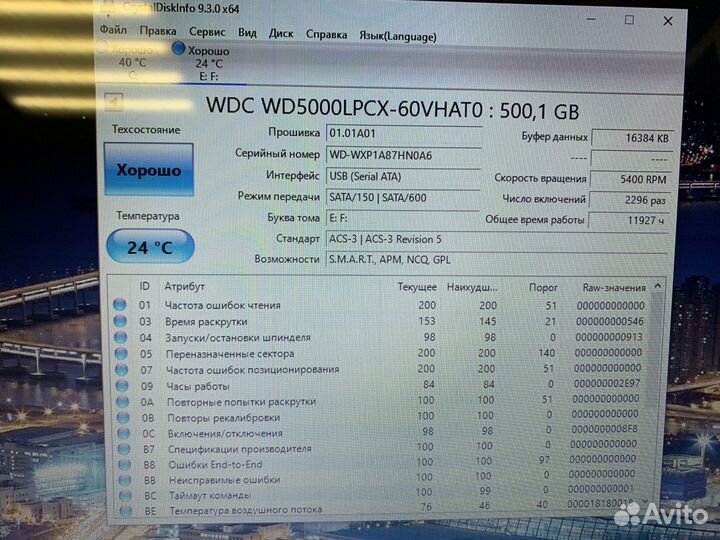The height and width of the screenshot is (540, 720).
Task: Click the Возможности field S.M.A.R.T., APM, NCQ, GPL
Action: (496, 259)
